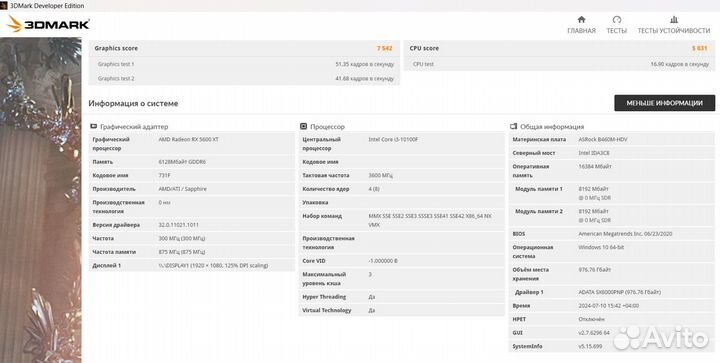Click the Graphics test 2 row

244,78
